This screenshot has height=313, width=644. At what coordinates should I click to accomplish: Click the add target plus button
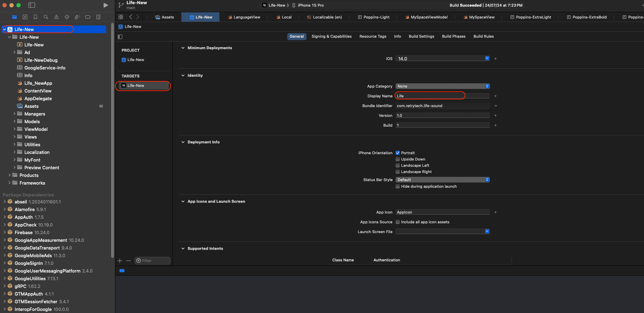pos(120,261)
